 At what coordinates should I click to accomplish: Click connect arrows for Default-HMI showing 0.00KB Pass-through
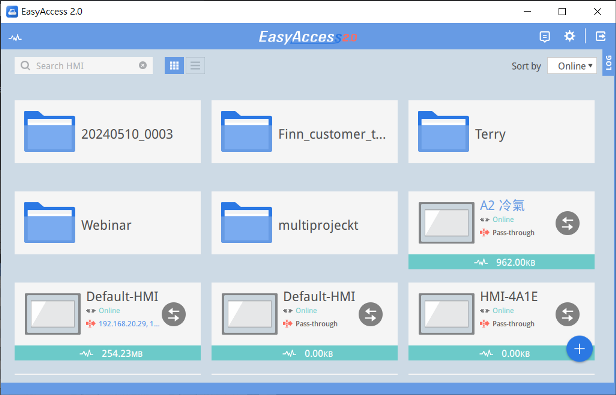[x=370, y=314]
